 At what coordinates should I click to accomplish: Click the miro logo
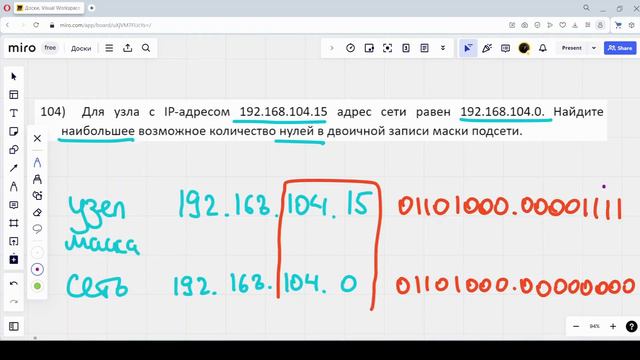click(x=22, y=48)
